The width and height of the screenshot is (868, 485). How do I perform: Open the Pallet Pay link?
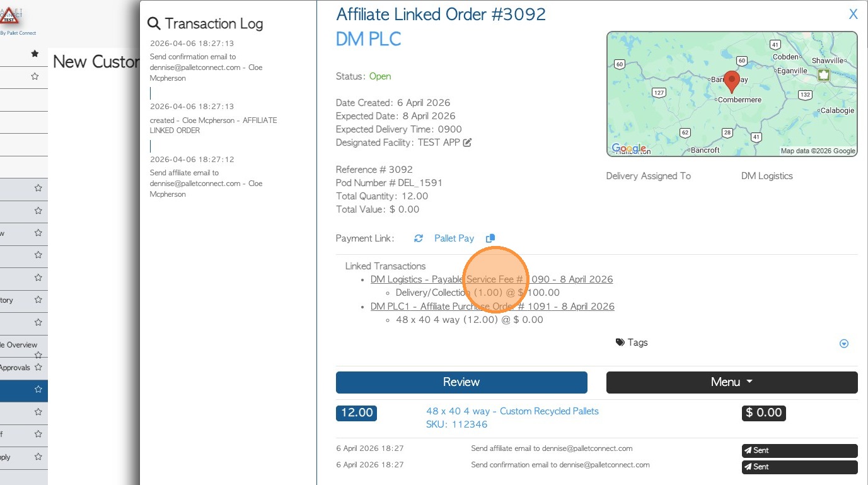[x=454, y=238]
